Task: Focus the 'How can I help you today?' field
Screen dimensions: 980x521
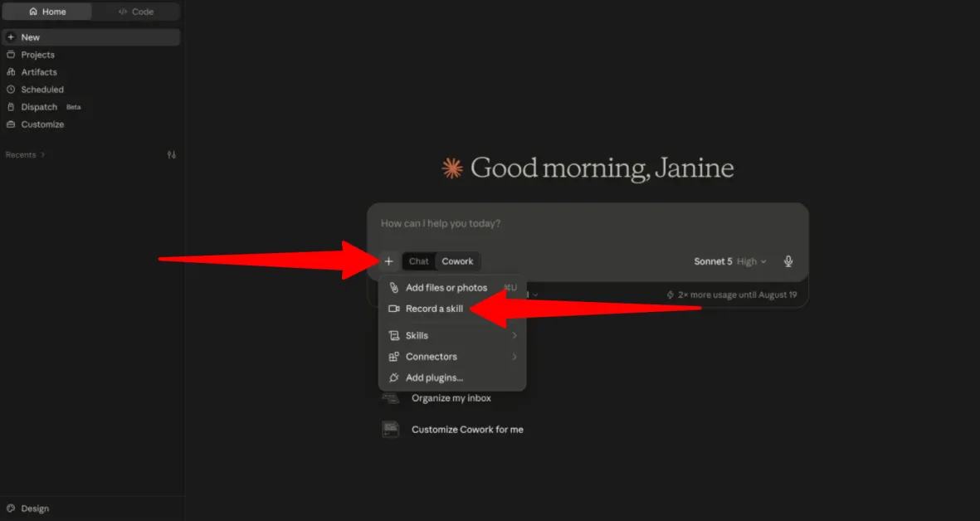Action: (588, 224)
